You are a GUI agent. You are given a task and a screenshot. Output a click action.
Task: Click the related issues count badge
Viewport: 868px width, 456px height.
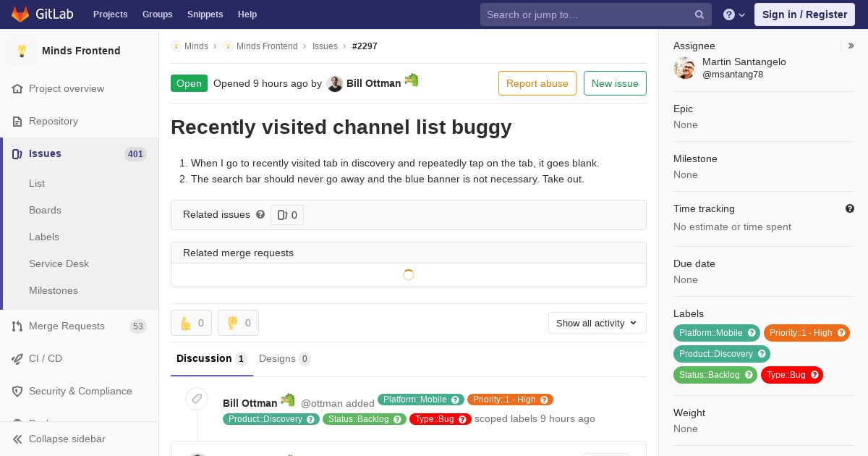point(287,215)
